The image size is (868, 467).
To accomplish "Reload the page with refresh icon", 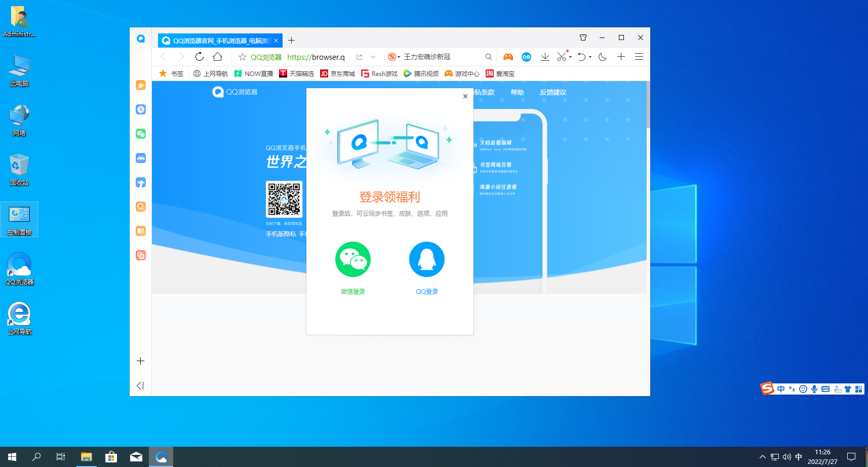I will (200, 57).
